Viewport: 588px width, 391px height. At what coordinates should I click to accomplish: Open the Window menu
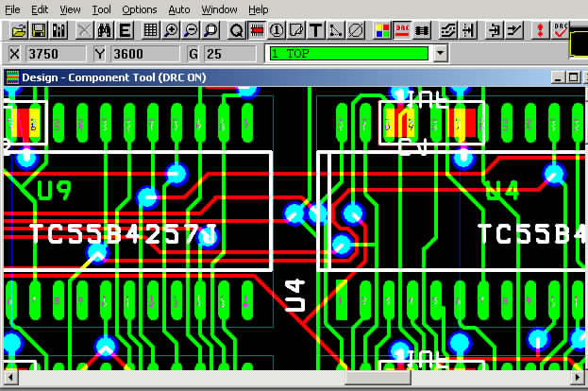point(219,9)
